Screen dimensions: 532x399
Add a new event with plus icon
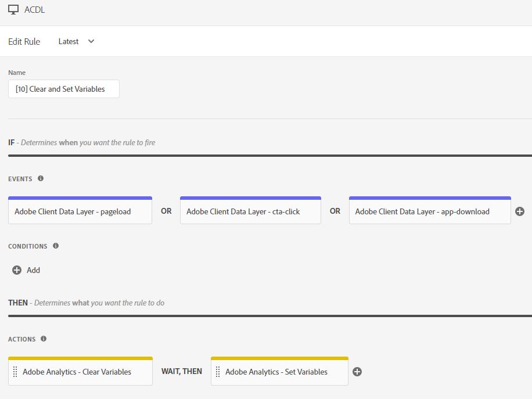pos(520,211)
